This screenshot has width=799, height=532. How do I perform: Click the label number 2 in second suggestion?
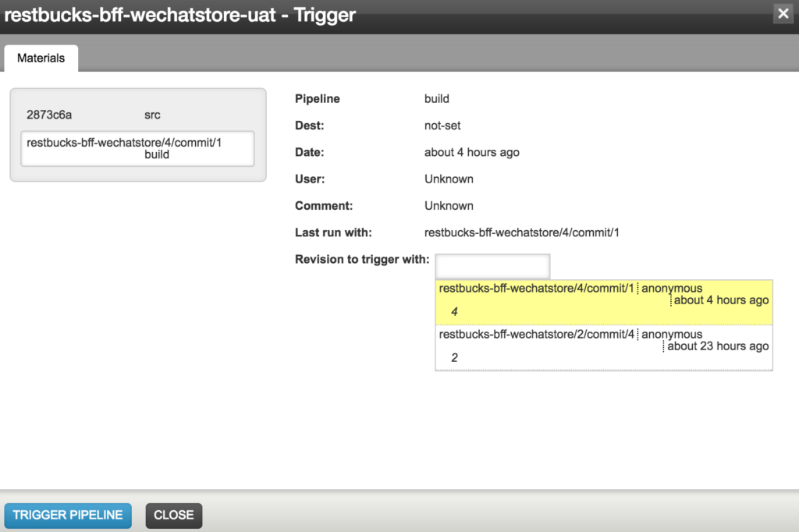(x=455, y=358)
